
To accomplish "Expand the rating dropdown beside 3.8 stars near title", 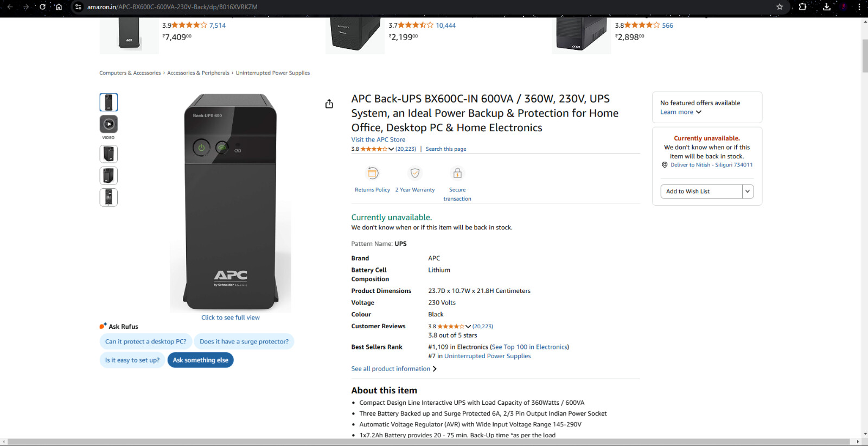I will click(391, 149).
